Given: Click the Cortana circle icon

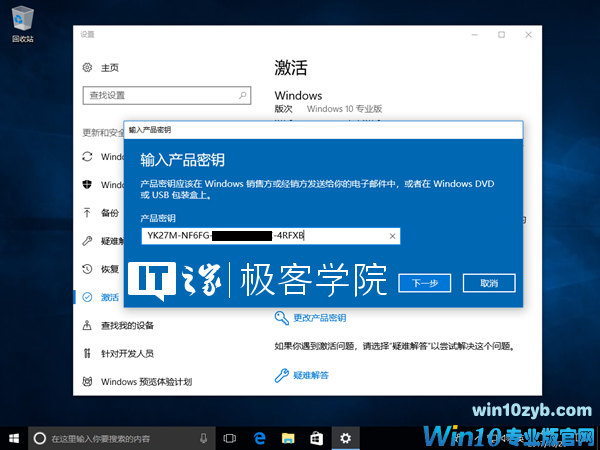Looking at the screenshot, I should (x=40, y=438).
